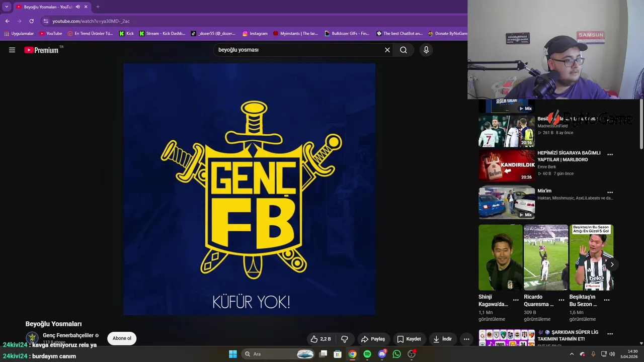The height and width of the screenshot is (362, 644).
Task: Open the Windows Start menu
Action: (233, 354)
